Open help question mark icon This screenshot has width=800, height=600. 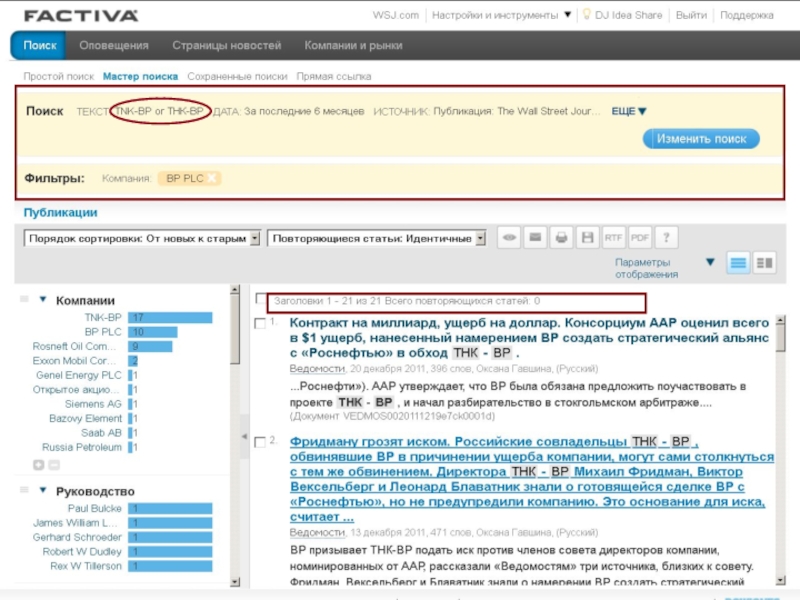tap(666, 238)
